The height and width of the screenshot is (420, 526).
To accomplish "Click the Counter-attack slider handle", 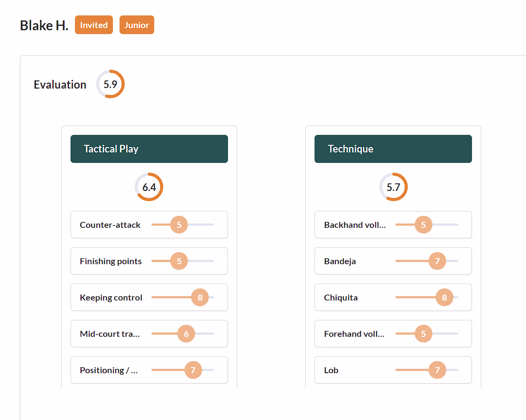I will pos(179,225).
